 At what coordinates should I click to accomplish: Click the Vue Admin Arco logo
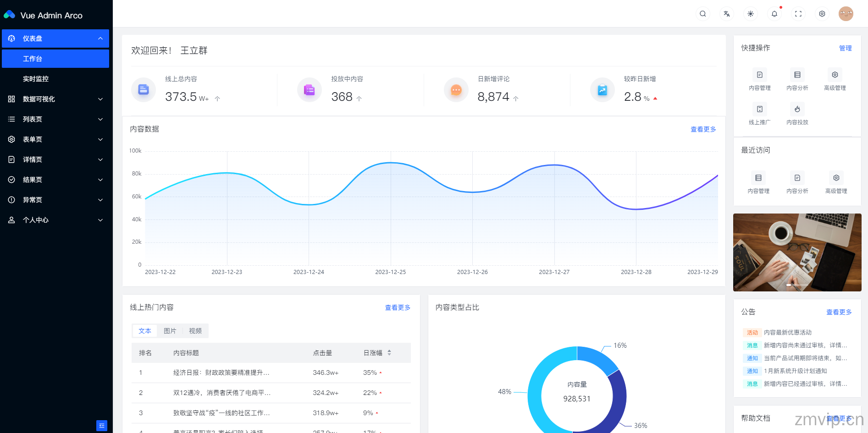point(43,15)
